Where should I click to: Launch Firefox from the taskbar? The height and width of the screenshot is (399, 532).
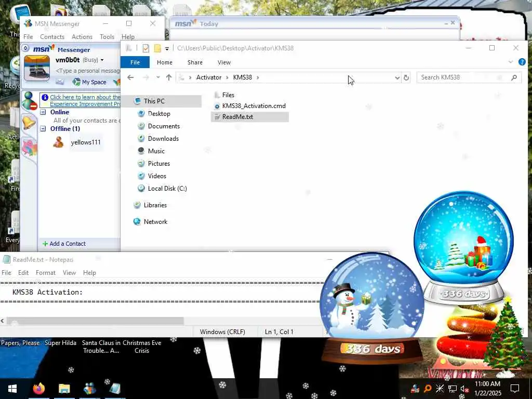tap(38, 389)
